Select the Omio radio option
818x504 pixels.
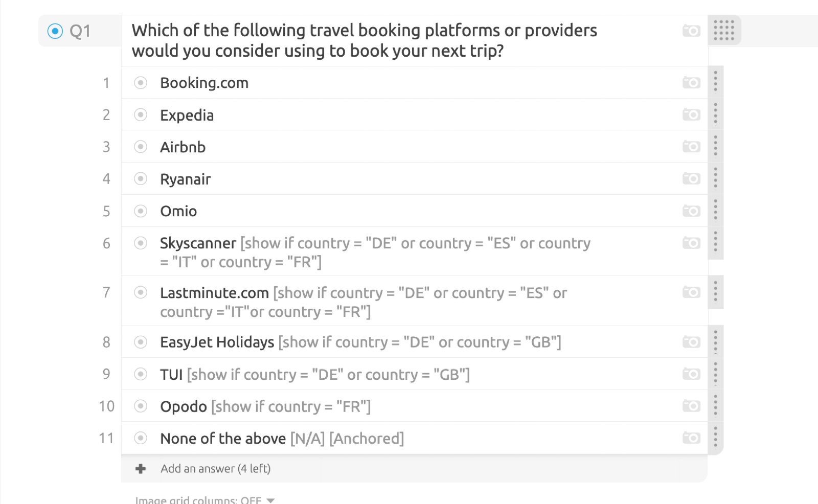pos(141,211)
